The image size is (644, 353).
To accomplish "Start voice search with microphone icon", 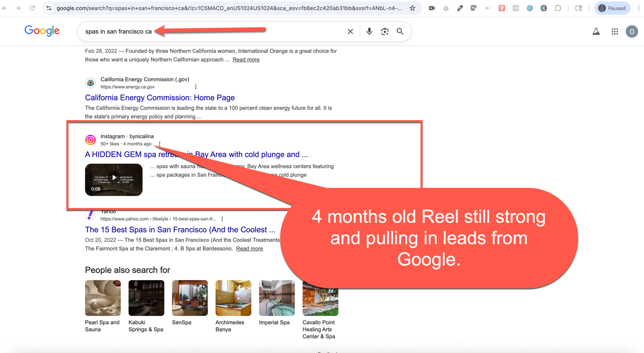I will 369,31.
